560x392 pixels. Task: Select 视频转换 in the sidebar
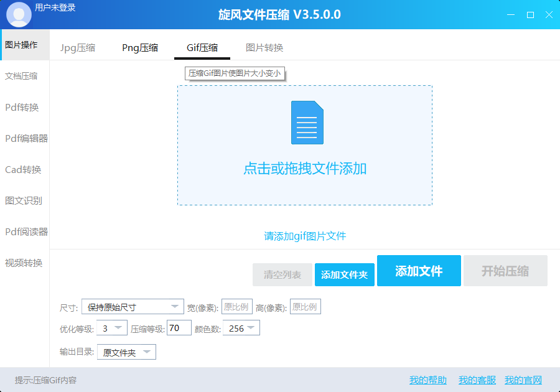point(24,263)
